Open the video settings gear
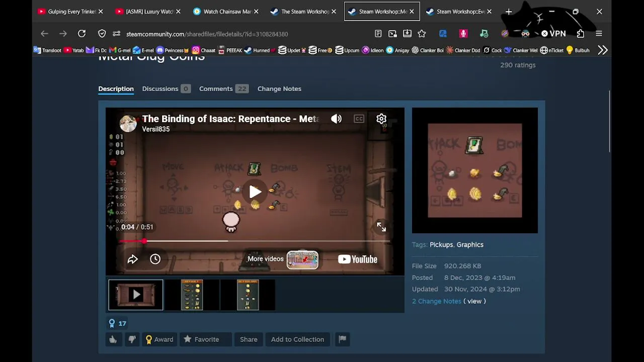 click(x=381, y=119)
